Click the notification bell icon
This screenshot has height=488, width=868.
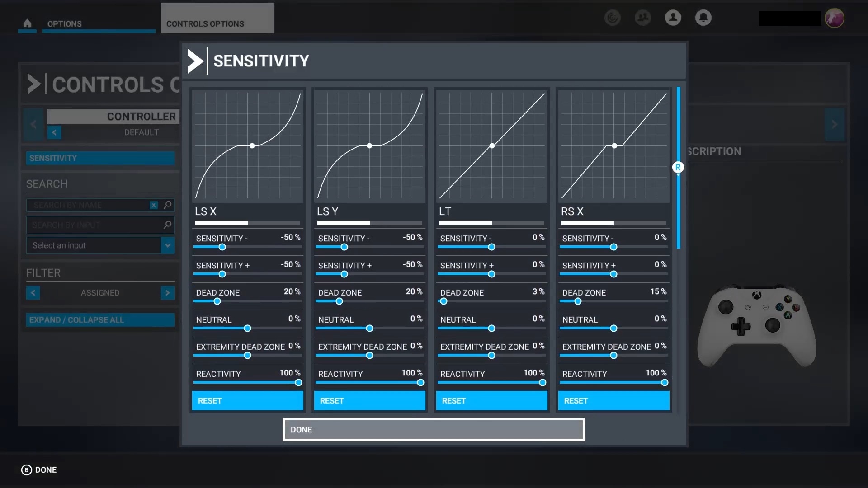click(703, 18)
